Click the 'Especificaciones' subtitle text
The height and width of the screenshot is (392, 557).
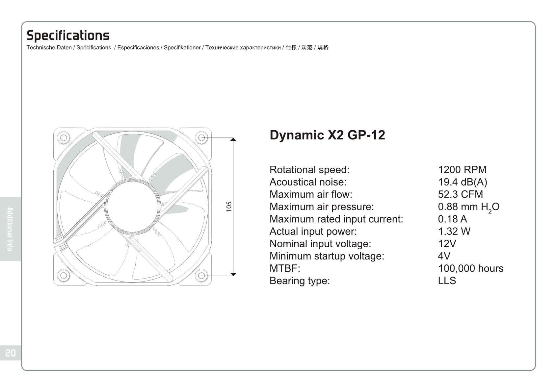138,48
